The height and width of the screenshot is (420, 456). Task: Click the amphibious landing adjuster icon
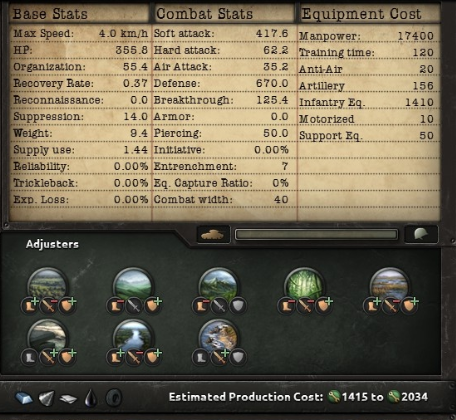click(x=219, y=337)
